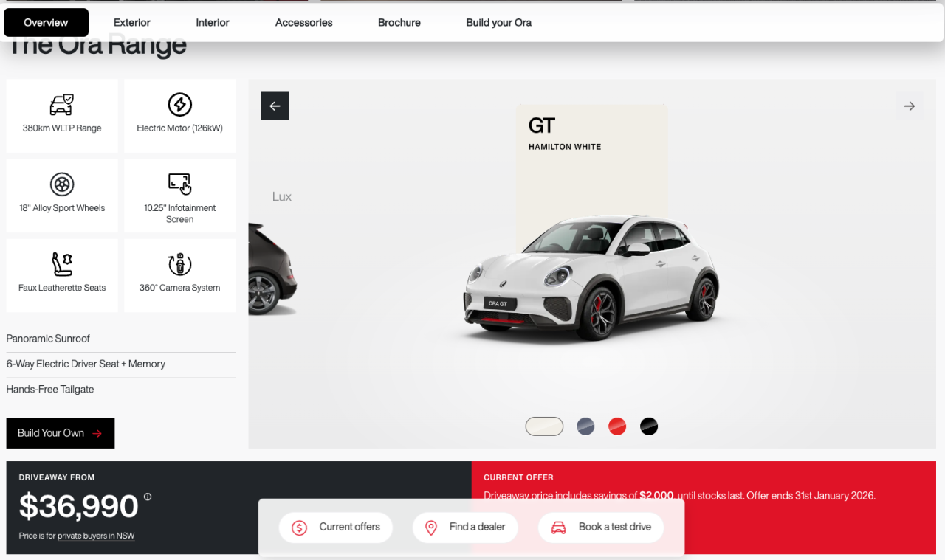Select the black exterior color swatch
This screenshot has width=945, height=560.
coord(649,426)
